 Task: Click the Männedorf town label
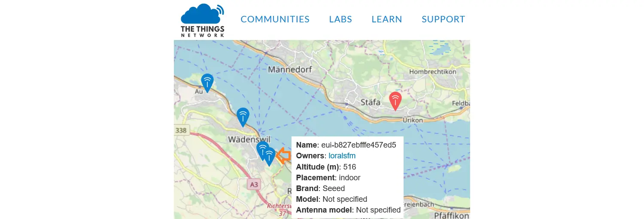click(290, 69)
